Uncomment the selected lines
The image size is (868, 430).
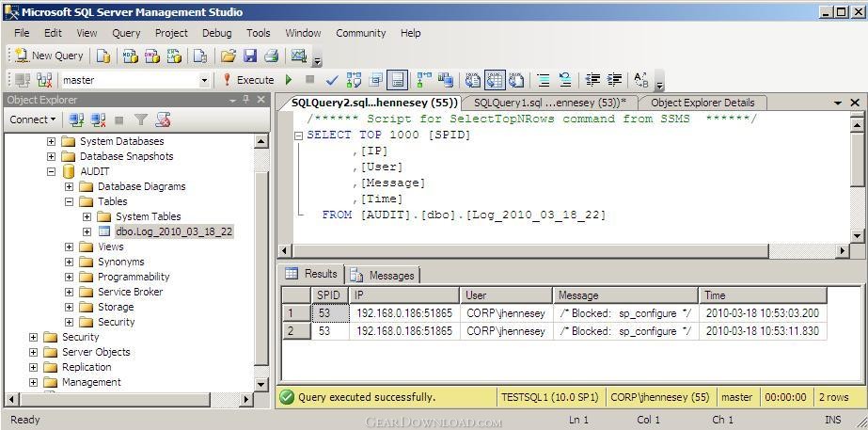565,80
